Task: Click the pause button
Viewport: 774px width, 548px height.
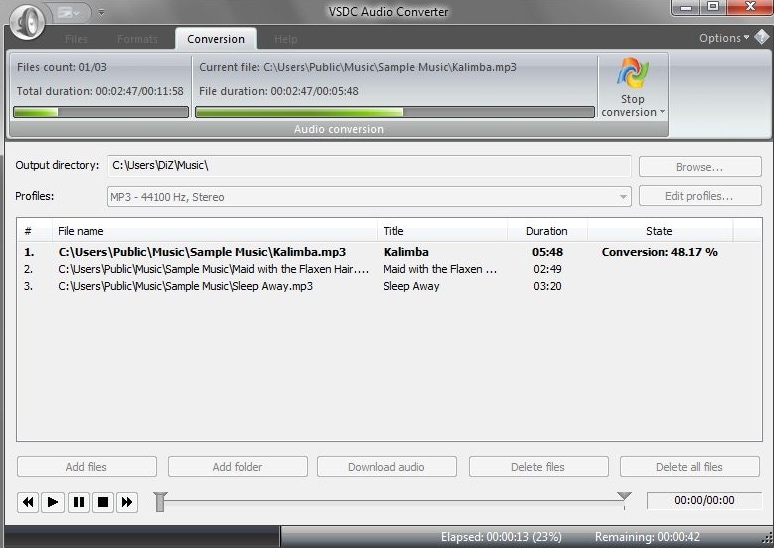Action: pos(78,502)
